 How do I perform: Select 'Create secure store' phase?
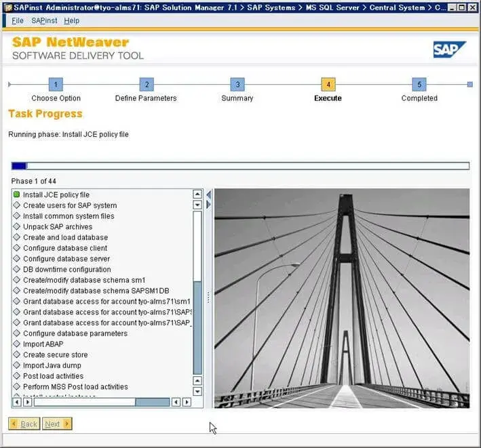coord(55,355)
